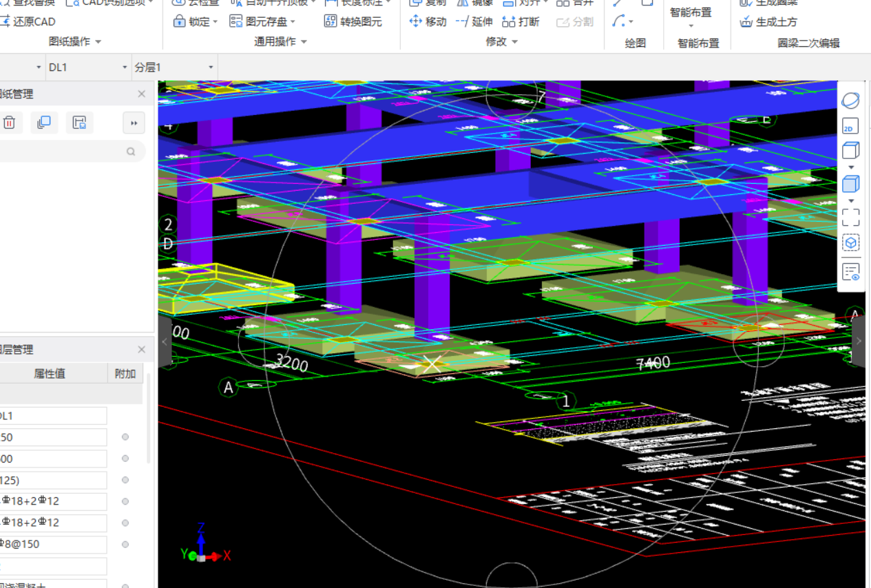871x588 pixels.
Task: Click the trash delete icon in drawing panel
Action: [10, 123]
